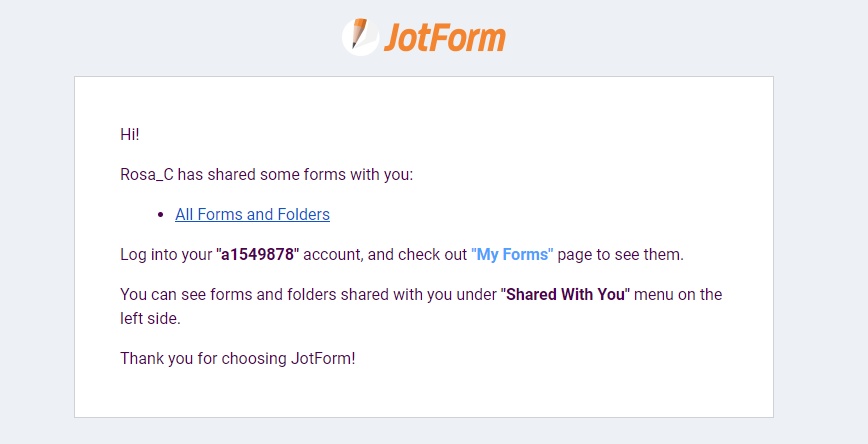Click the "page to see them." text
Screen dimensions: 868x444
(621, 254)
